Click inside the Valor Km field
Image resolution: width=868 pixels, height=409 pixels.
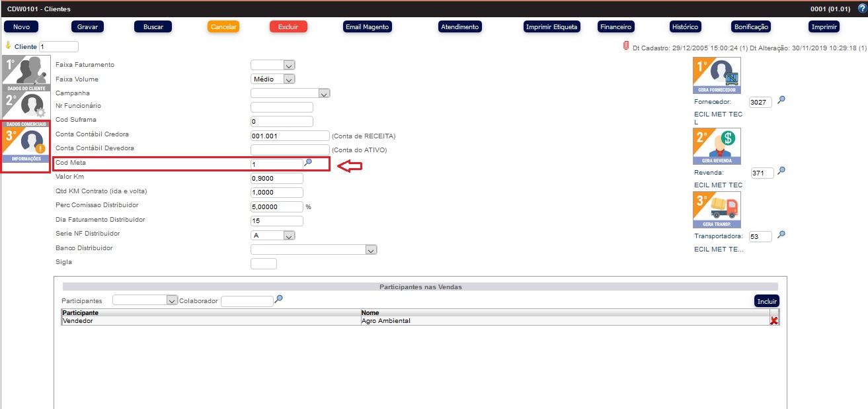pyautogui.click(x=276, y=177)
